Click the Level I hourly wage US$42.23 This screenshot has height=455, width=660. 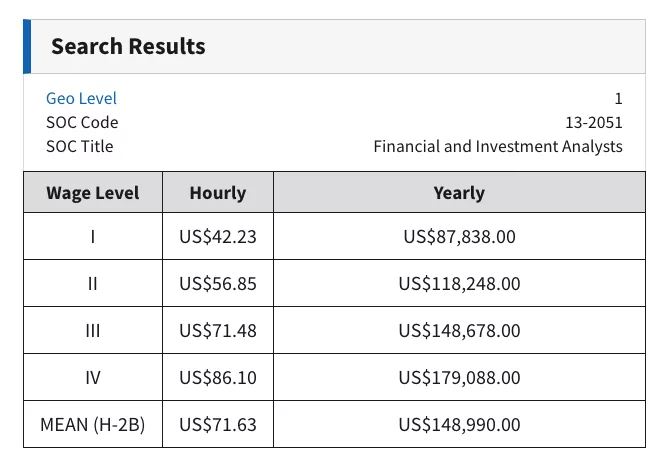point(218,237)
